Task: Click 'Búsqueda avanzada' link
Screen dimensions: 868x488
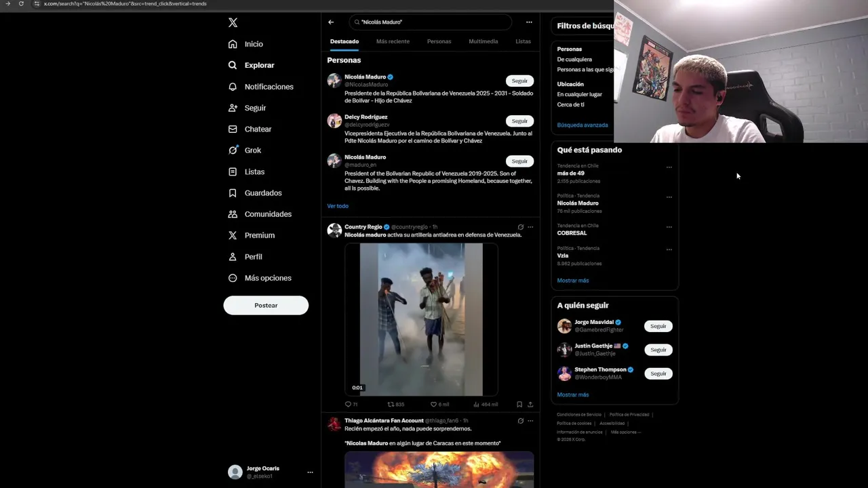Action: 582,125
